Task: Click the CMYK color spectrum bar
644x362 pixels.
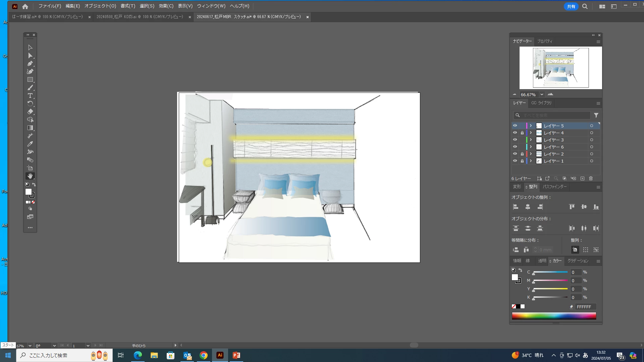Action: pyautogui.click(x=554, y=316)
